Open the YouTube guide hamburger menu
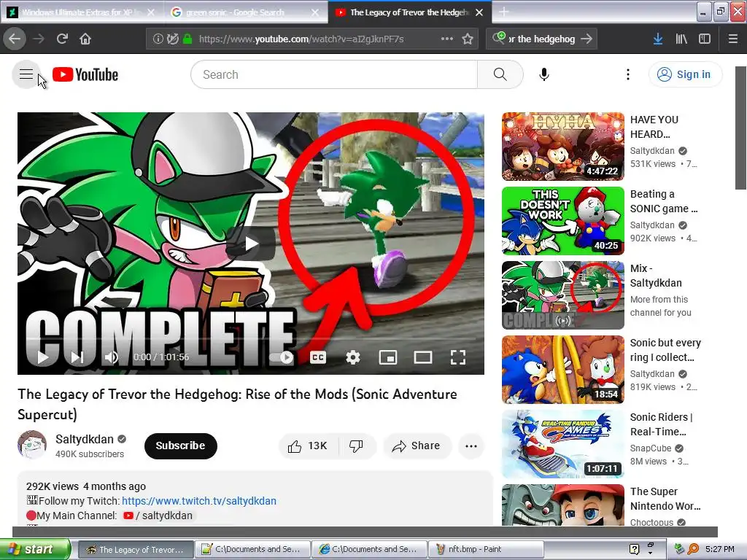 tap(26, 74)
